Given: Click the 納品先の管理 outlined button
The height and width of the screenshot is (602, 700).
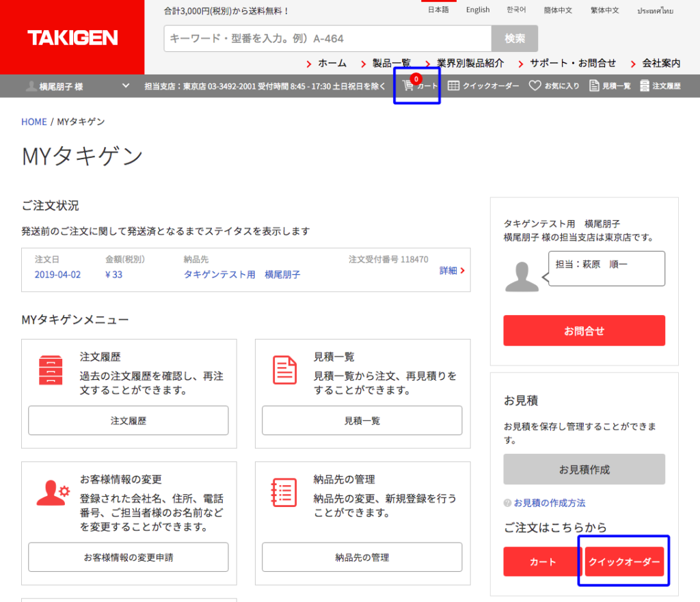Looking at the screenshot, I should (362, 558).
